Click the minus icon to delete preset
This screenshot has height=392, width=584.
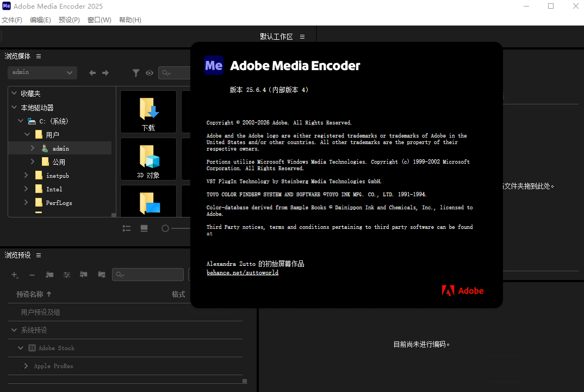[32, 275]
